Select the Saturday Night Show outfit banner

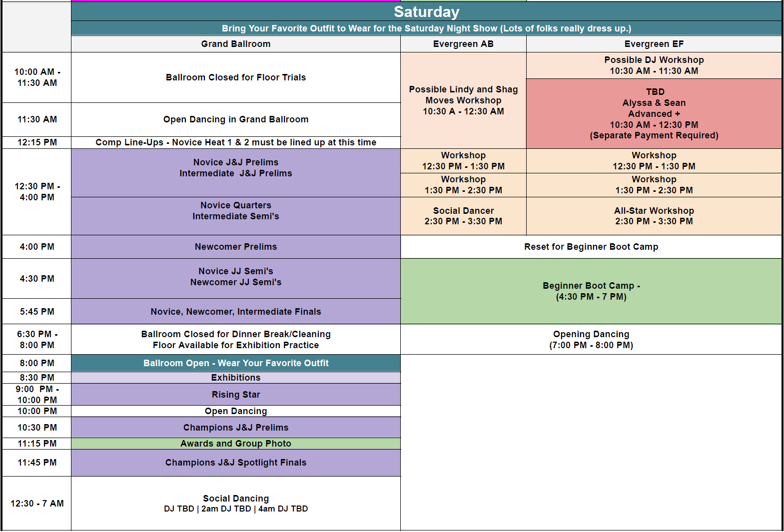(426, 28)
